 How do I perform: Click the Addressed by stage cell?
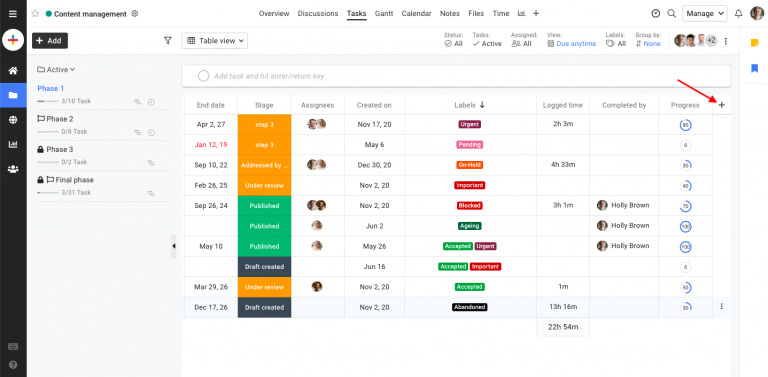264,165
